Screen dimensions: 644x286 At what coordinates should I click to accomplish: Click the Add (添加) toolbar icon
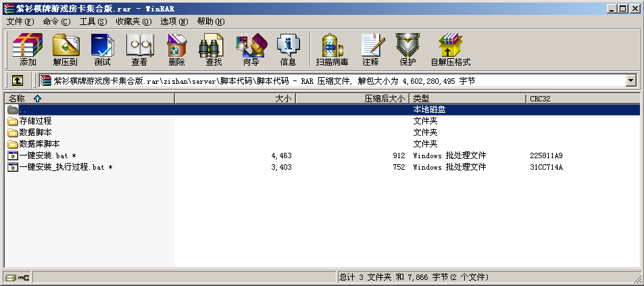[x=28, y=49]
